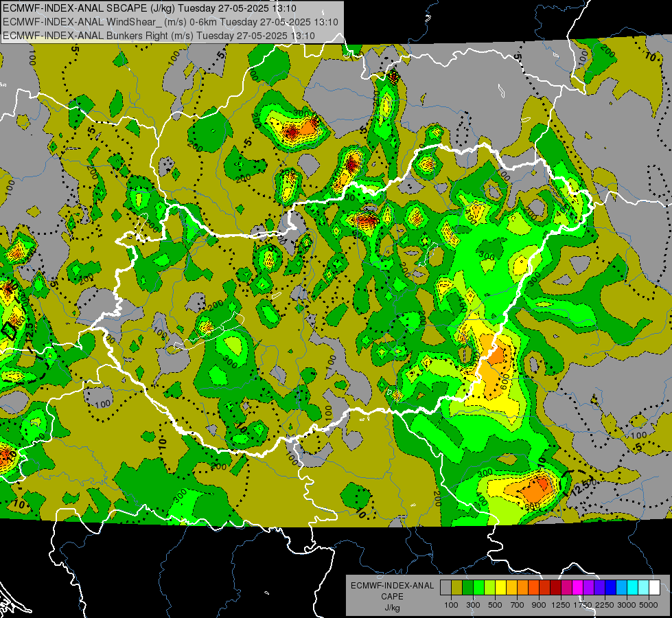Click the olive legend swatch after 100

[456, 588]
